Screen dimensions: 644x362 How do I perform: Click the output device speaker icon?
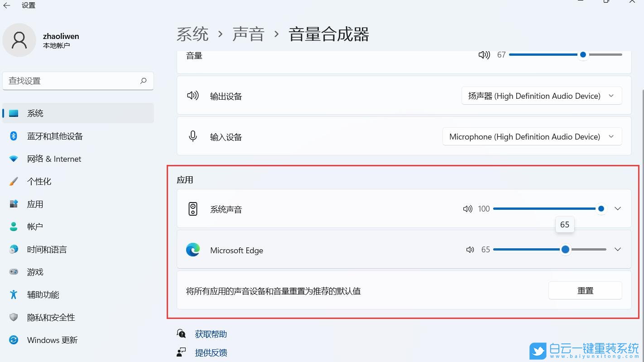[193, 96]
